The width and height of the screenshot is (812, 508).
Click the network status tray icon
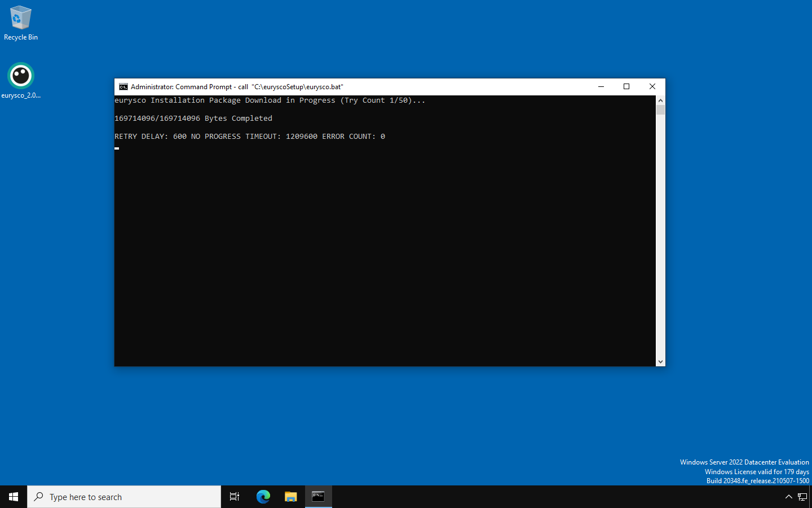pyautogui.click(x=802, y=497)
